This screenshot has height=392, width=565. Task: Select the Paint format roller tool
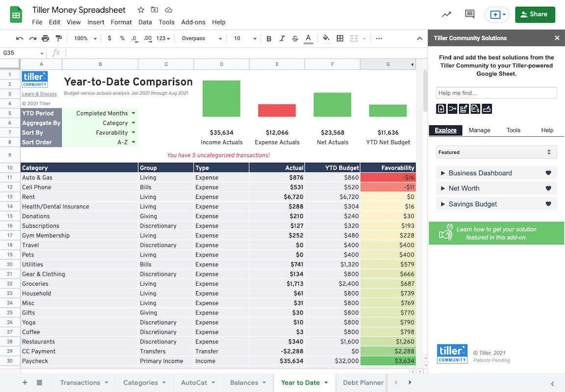pyautogui.click(x=58, y=38)
